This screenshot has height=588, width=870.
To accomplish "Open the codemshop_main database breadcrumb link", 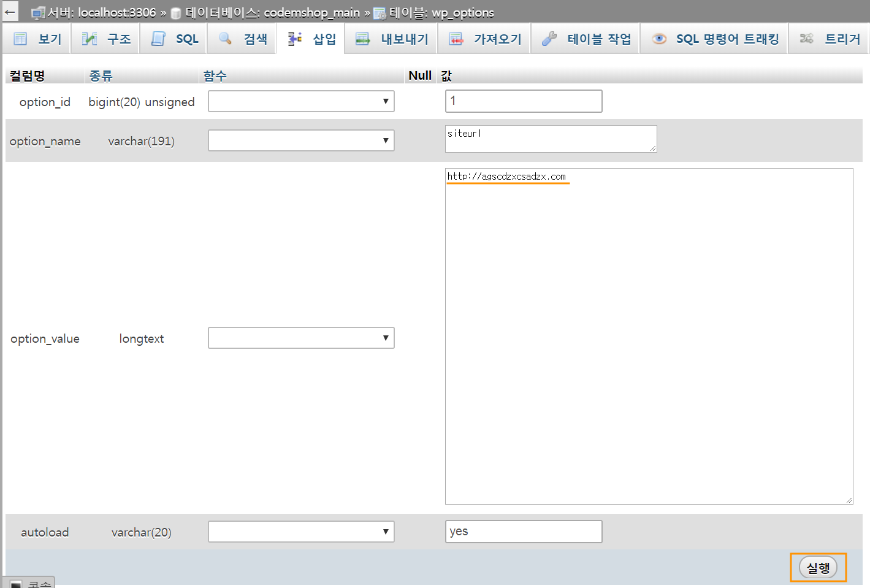I will pyautogui.click(x=273, y=12).
